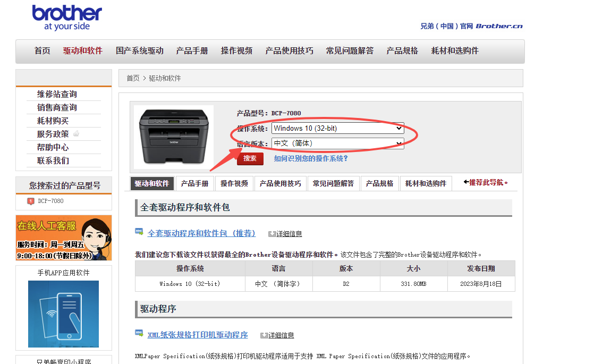Open 如何识别您的操作系统 help link
Screen dimensions: 594x364
click(x=311, y=158)
